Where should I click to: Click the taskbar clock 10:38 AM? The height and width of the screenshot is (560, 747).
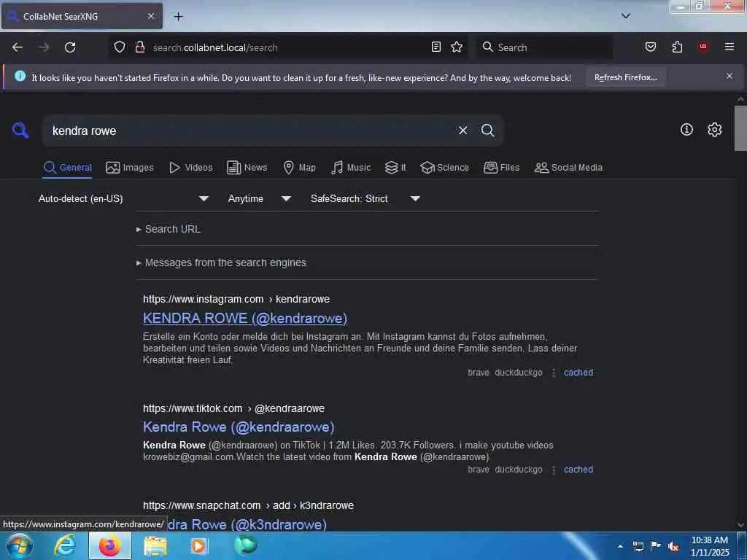click(710, 540)
